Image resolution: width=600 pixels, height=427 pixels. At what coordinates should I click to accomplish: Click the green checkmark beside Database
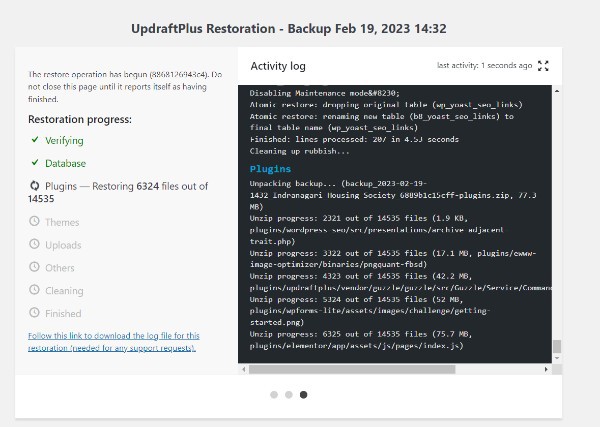tap(35, 163)
